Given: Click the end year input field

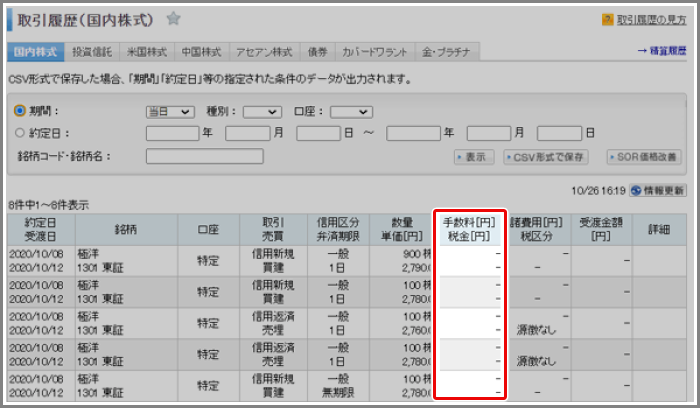Looking at the screenshot, I should coord(413,133).
